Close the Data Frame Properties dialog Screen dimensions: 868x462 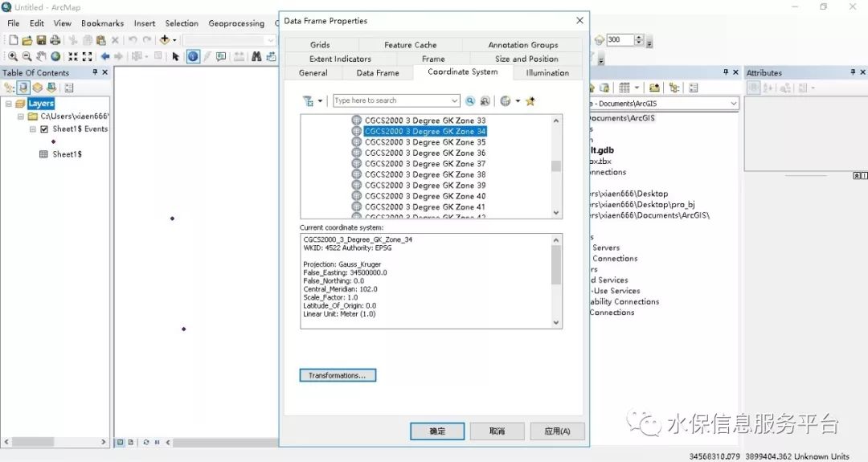point(579,20)
